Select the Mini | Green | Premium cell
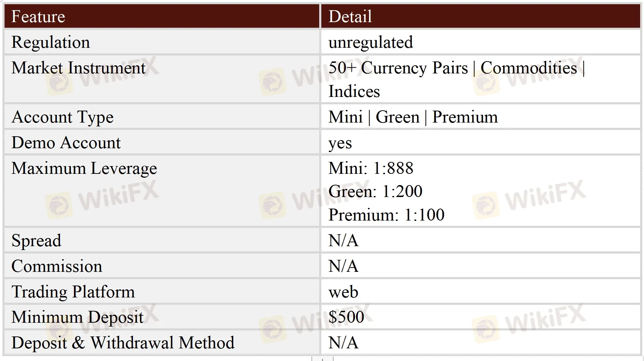 pyautogui.click(x=413, y=117)
